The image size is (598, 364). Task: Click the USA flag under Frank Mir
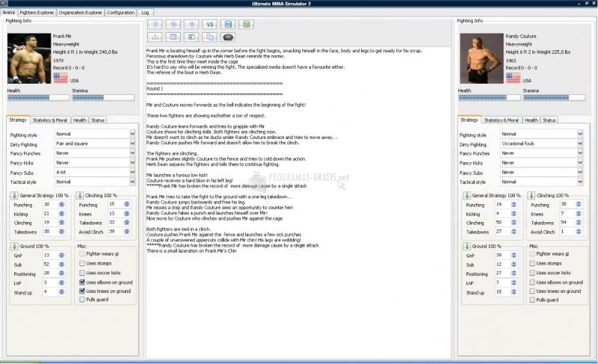tap(61, 78)
